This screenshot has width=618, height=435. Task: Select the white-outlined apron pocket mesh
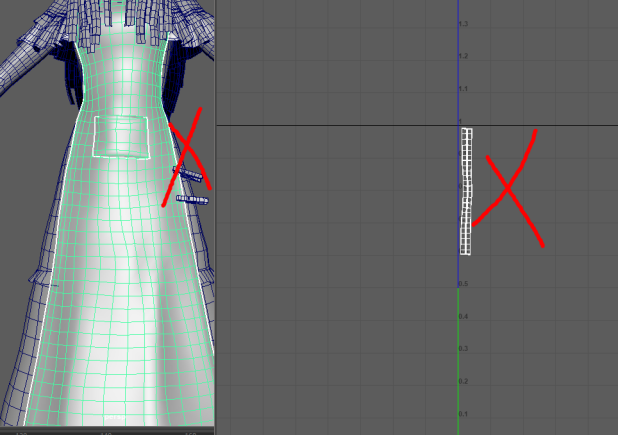point(121,138)
